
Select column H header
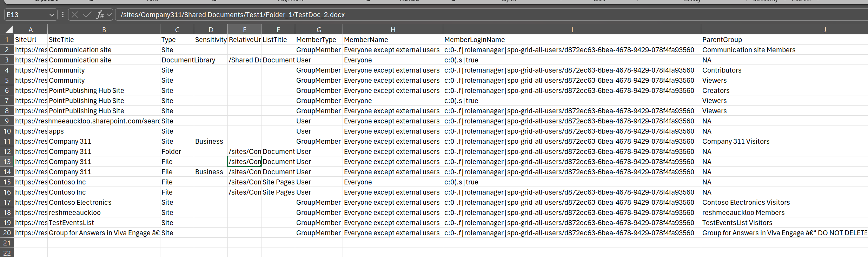[x=393, y=30]
